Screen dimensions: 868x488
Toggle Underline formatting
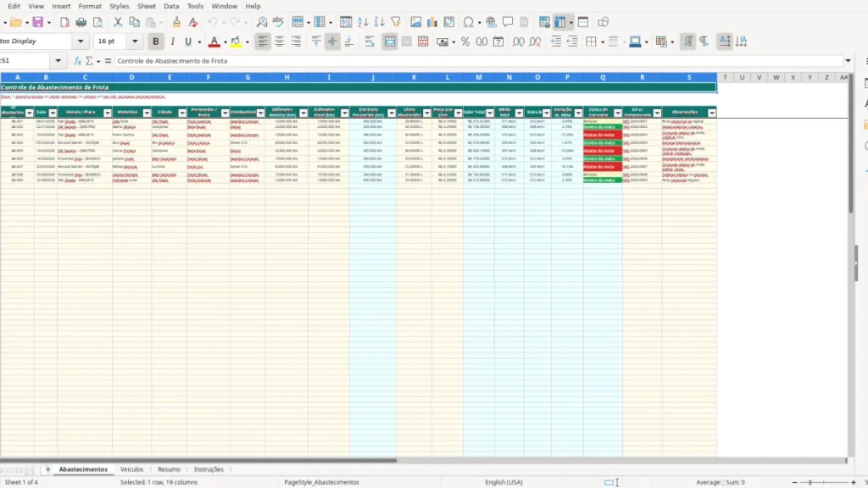pyautogui.click(x=188, y=42)
